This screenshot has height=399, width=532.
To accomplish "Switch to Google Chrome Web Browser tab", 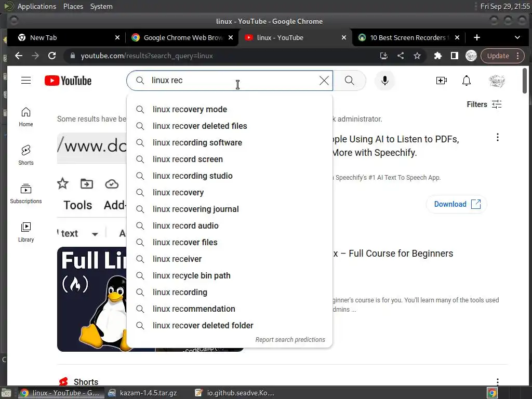I will coord(182,37).
